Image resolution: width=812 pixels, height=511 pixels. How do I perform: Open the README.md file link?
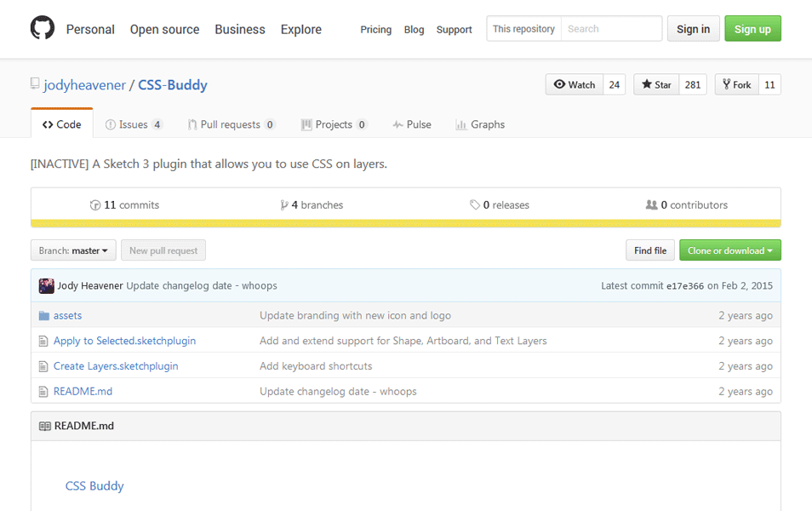[83, 391]
